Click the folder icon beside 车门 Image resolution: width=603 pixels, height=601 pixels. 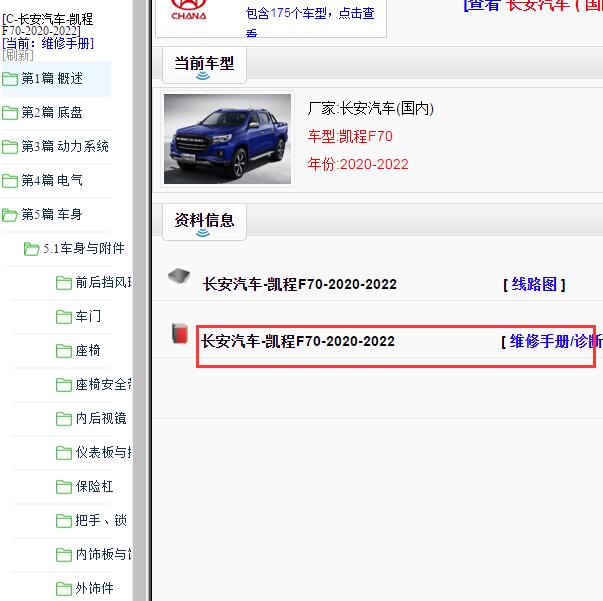tap(64, 317)
